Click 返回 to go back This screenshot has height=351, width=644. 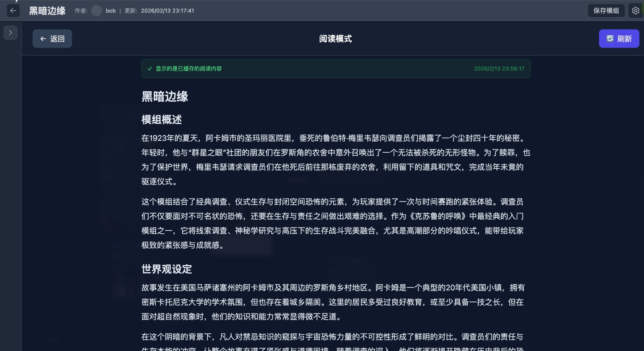(x=52, y=38)
